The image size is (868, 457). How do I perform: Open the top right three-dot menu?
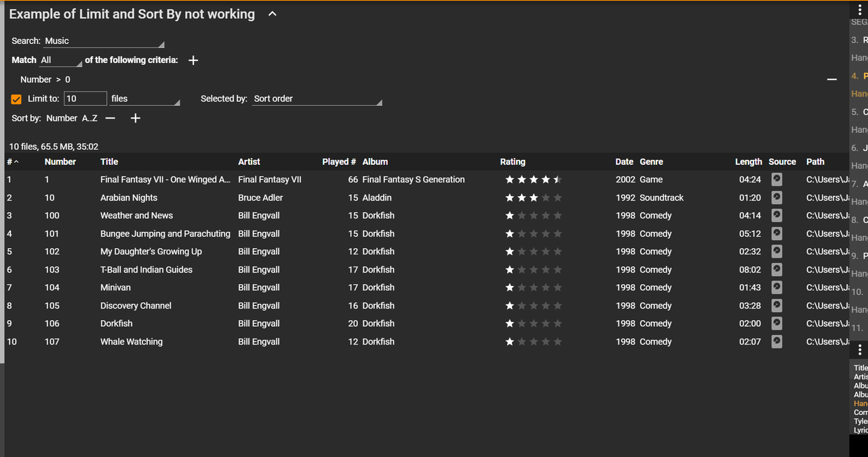point(860,9)
